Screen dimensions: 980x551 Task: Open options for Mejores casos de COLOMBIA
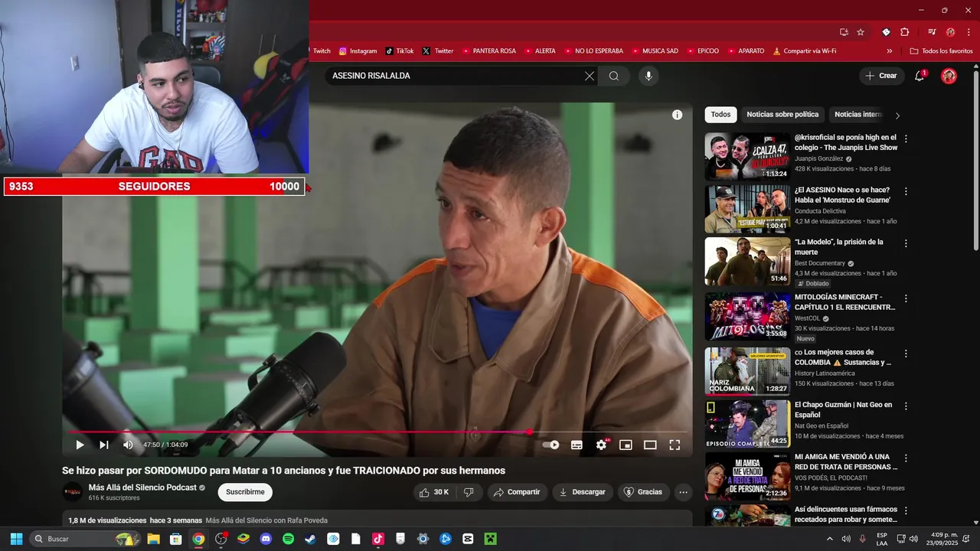point(906,354)
